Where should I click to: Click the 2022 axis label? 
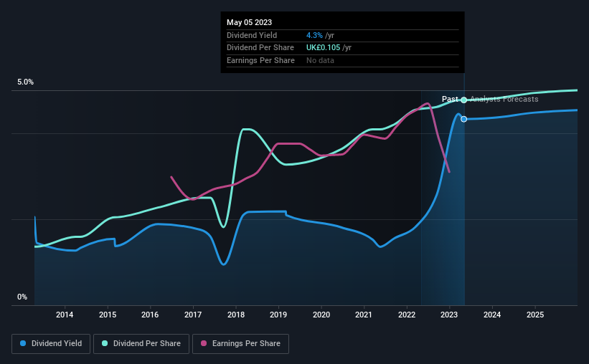point(407,315)
